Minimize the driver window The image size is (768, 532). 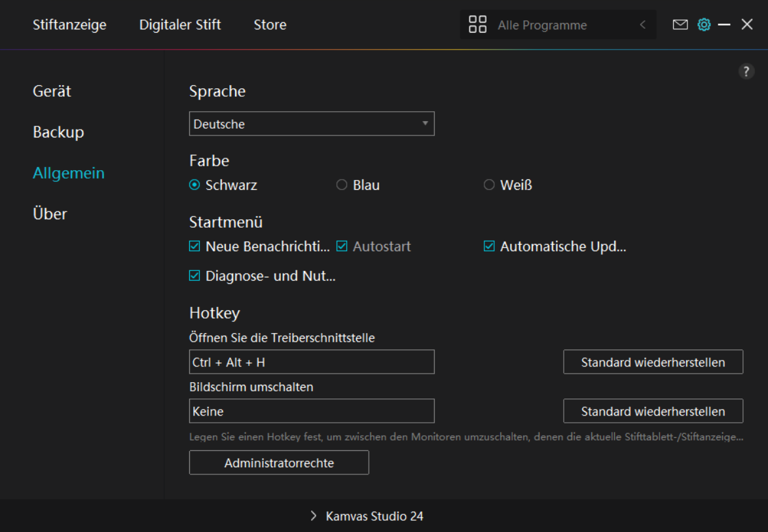[724, 25]
